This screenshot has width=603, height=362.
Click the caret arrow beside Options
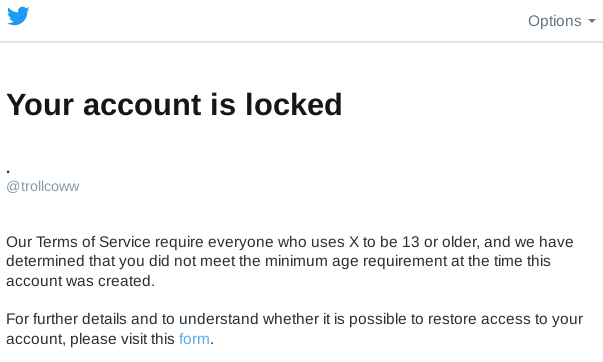pyautogui.click(x=592, y=21)
